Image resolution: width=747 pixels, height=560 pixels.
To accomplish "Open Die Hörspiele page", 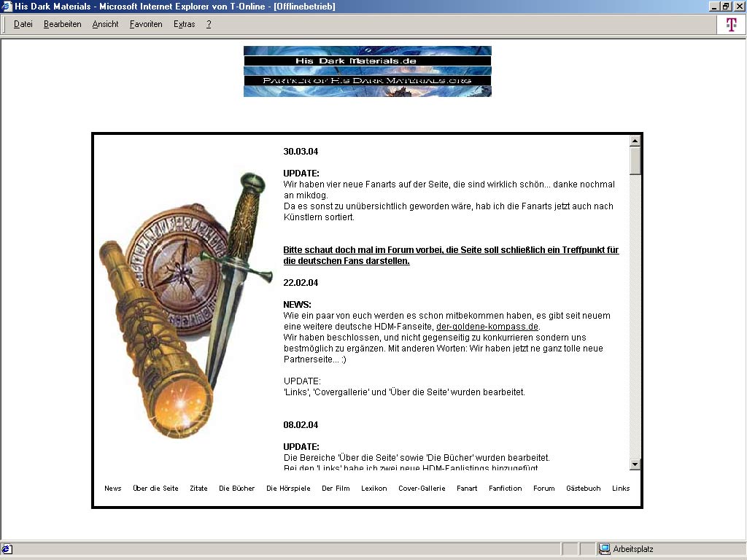I will pos(288,488).
